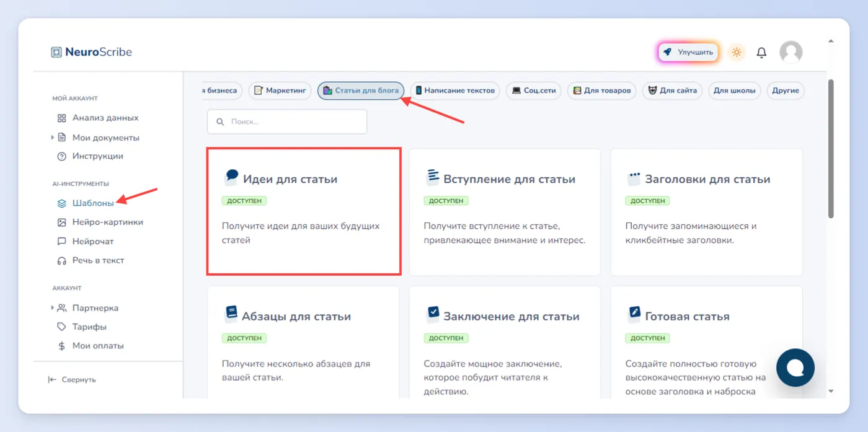
Task: Click the Нейро-картинки image icon
Action: [x=61, y=222]
